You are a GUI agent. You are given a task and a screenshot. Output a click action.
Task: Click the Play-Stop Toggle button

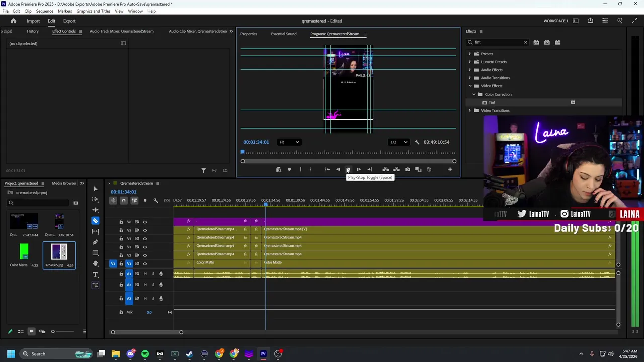348,169
